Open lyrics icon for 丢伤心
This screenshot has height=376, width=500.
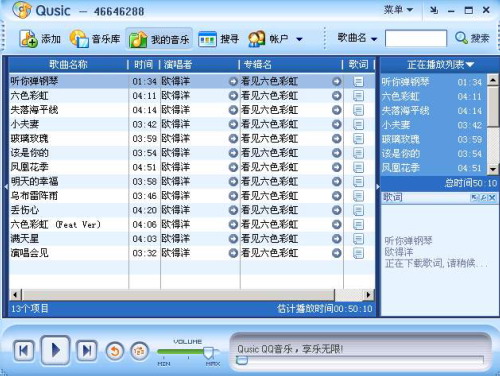point(358,210)
